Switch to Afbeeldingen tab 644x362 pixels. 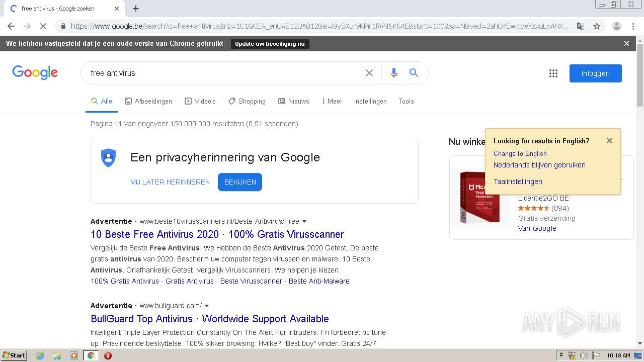coord(148,101)
